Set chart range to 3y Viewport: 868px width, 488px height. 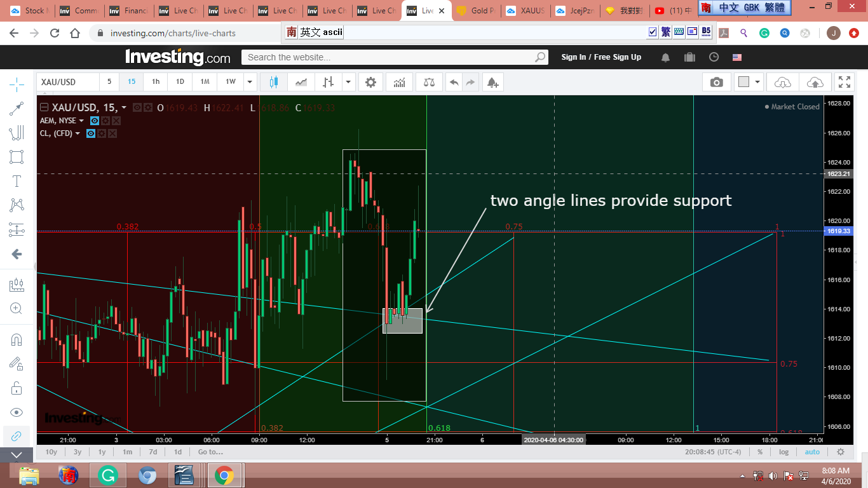click(x=78, y=452)
